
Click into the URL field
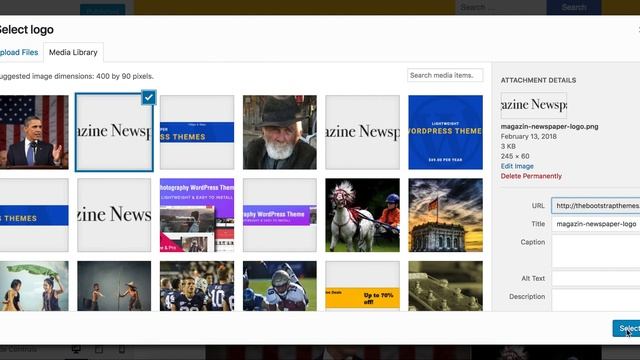[596, 206]
